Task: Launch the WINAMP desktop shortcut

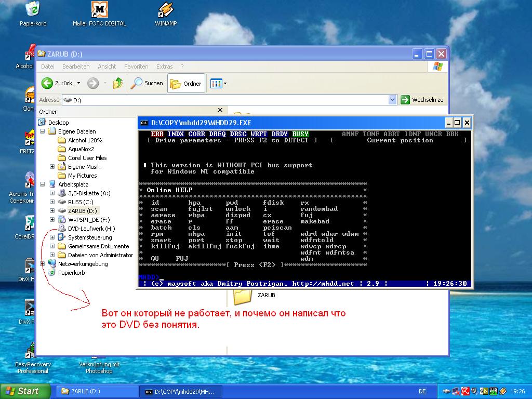Action: point(166,14)
